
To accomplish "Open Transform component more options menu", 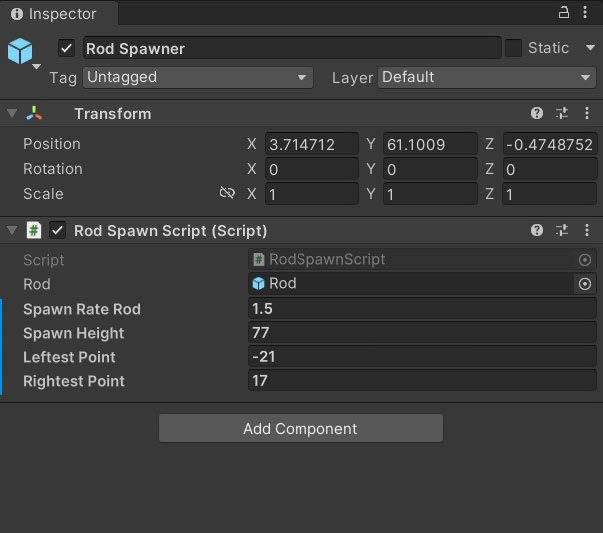I will point(586,114).
